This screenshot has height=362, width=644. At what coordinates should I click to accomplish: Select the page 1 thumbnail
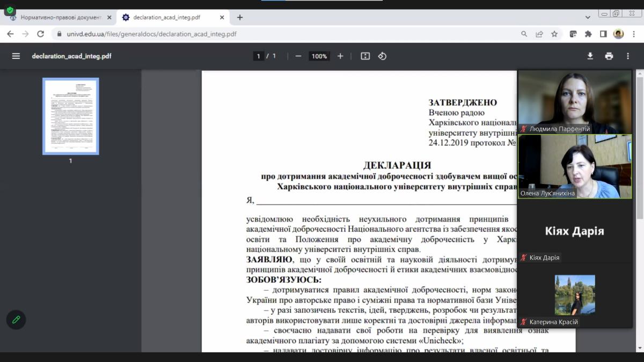point(70,116)
